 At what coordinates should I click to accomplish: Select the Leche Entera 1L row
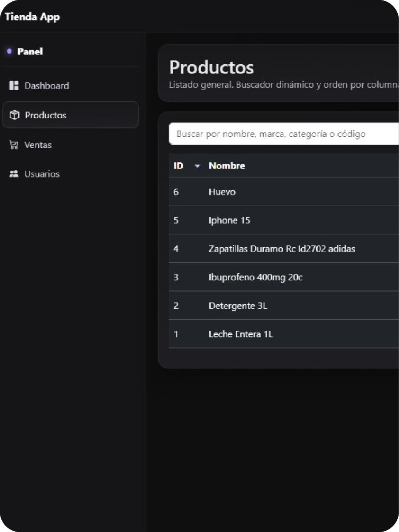coord(255,334)
